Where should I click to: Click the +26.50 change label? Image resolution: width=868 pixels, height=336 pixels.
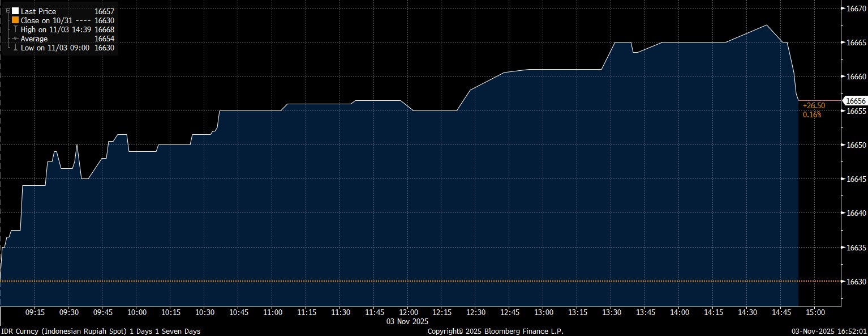814,105
